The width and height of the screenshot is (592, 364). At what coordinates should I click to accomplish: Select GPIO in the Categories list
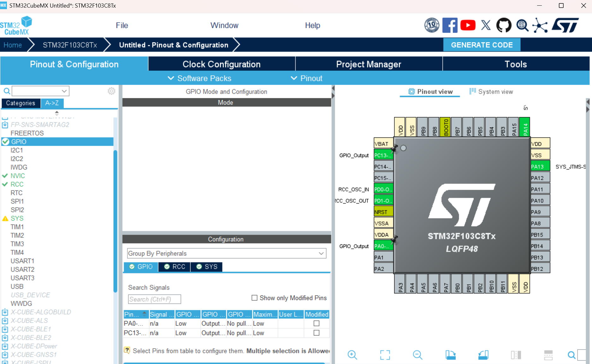pos(19,142)
